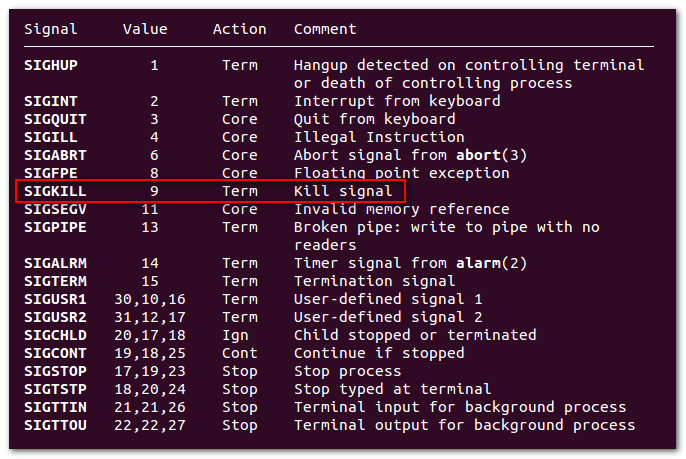
Task: Click the Value column header
Action: pyautogui.click(x=145, y=29)
